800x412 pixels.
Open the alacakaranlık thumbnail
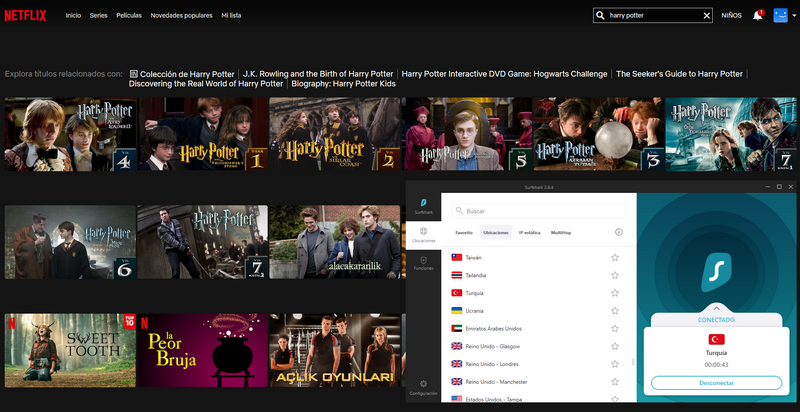click(x=335, y=242)
